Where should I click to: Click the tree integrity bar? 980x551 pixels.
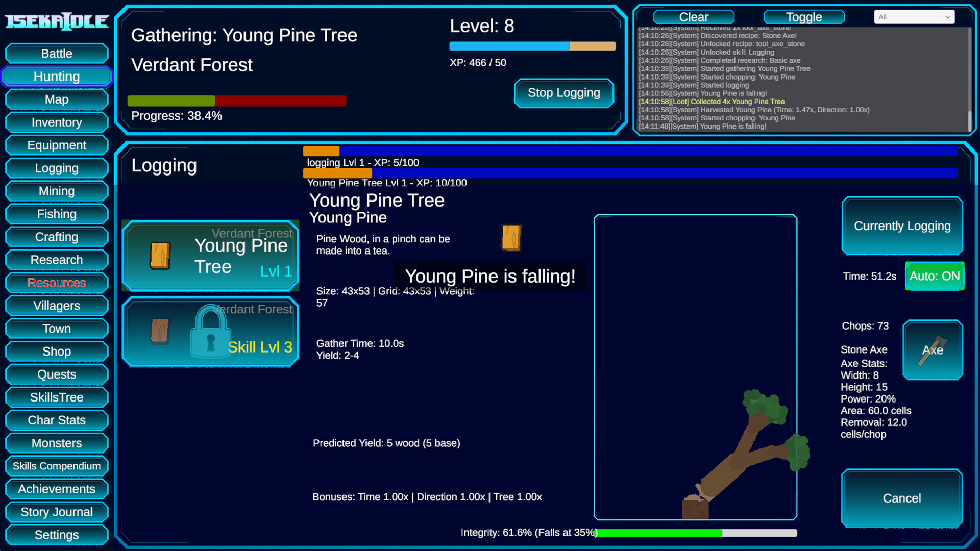point(696,533)
